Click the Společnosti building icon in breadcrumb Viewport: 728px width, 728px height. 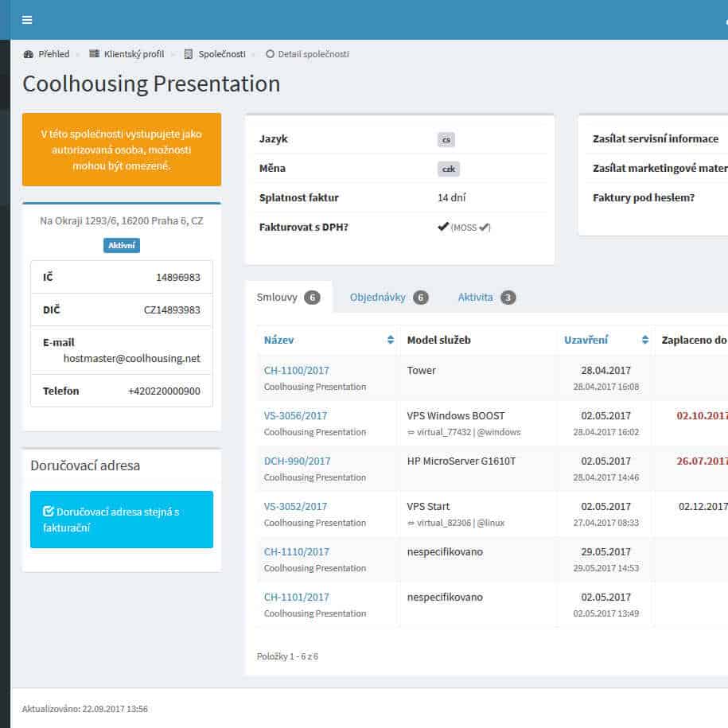[188, 54]
